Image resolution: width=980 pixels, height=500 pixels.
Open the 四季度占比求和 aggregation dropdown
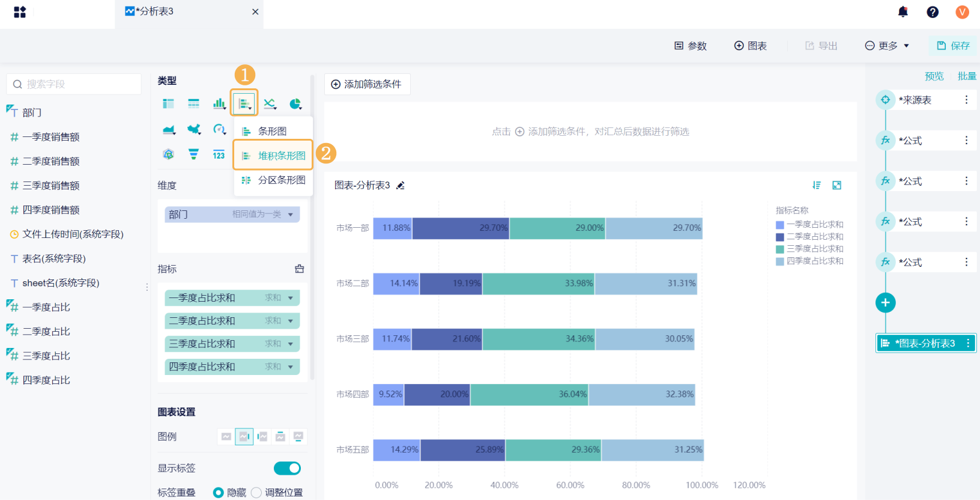[291, 367]
